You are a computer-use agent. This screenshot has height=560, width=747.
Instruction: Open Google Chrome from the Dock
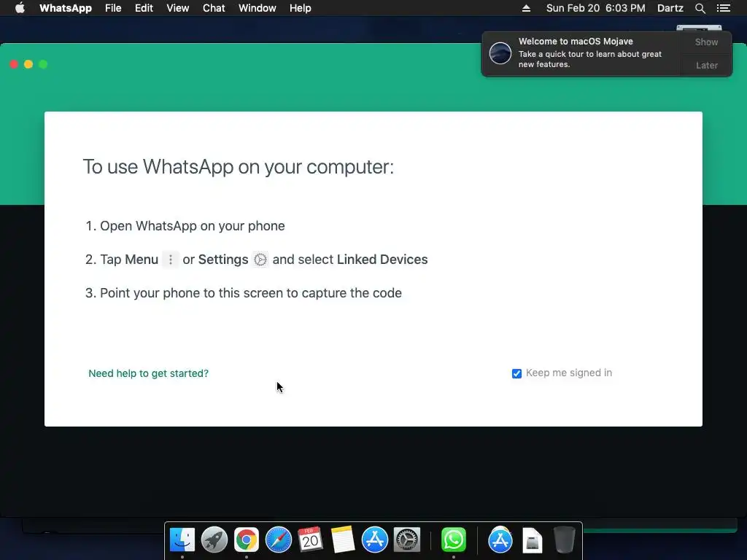pyautogui.click(x=247, y=540)
